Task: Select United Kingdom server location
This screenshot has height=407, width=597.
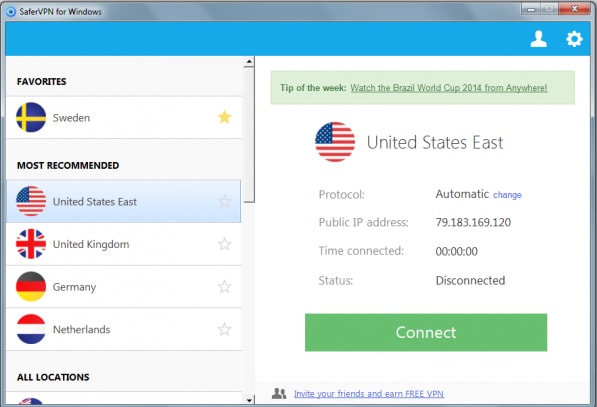Action: (124, 244)
